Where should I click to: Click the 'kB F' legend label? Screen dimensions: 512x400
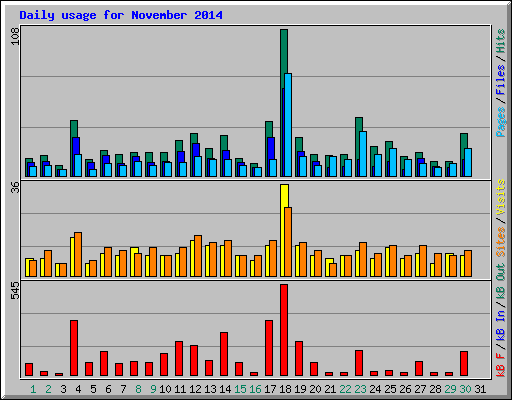501,365
